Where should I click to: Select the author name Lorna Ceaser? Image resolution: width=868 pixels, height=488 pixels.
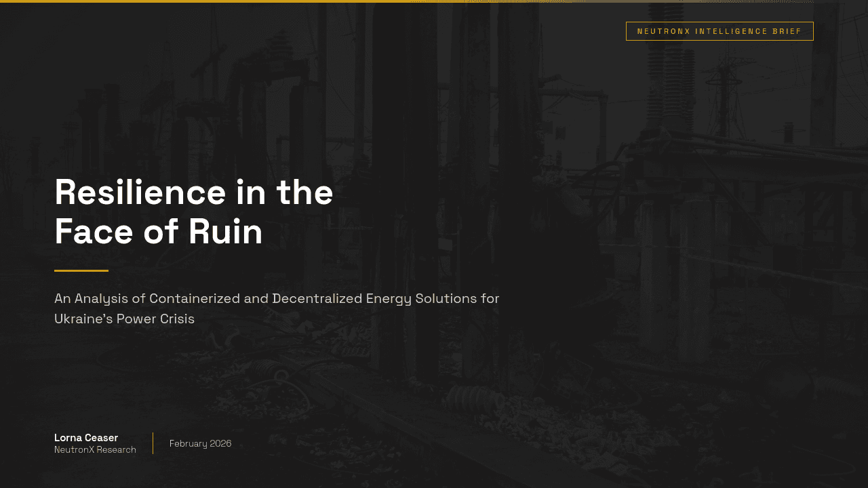click(x=85, y=438)
